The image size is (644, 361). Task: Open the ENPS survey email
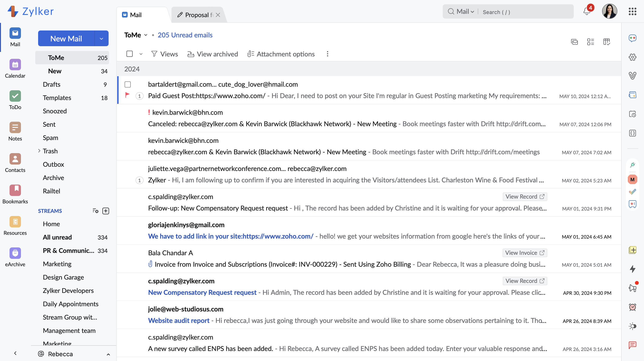pyautogui.click(x=369, y=343)
